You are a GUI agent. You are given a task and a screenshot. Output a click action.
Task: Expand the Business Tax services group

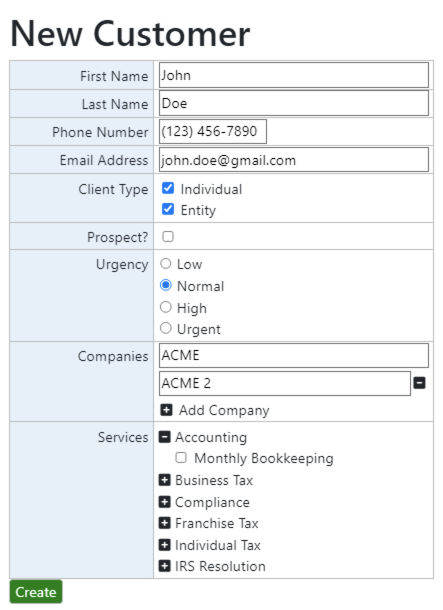pyautogui.click(x=165, y=480)
